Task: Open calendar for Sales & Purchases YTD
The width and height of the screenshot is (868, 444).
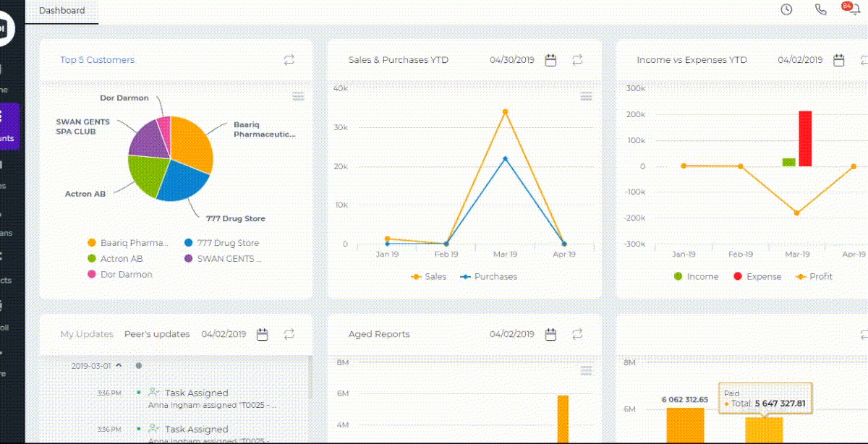Action: (x=550, y=60)
